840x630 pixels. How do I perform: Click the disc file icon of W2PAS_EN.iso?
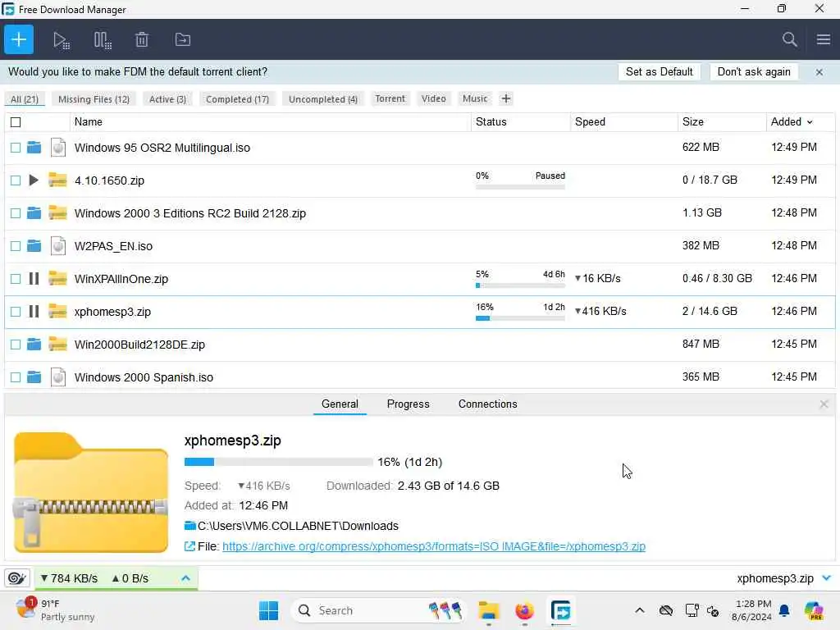point(58,246)
